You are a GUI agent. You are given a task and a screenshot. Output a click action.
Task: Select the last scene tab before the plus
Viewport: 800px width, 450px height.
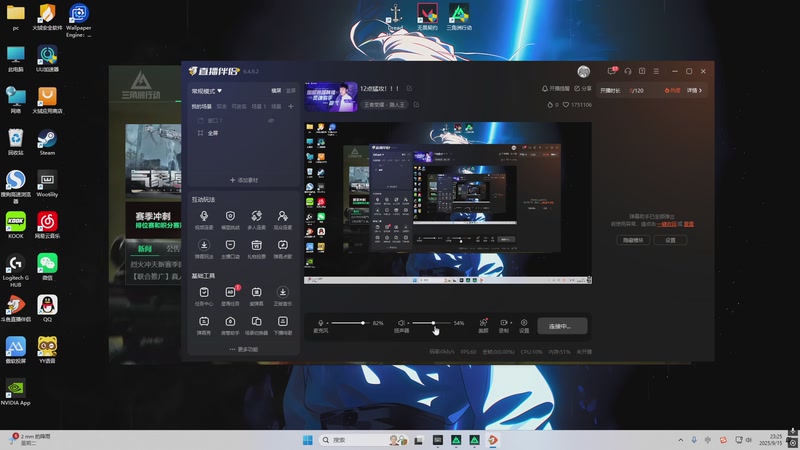pyautogui.click(x=276, y=107)
